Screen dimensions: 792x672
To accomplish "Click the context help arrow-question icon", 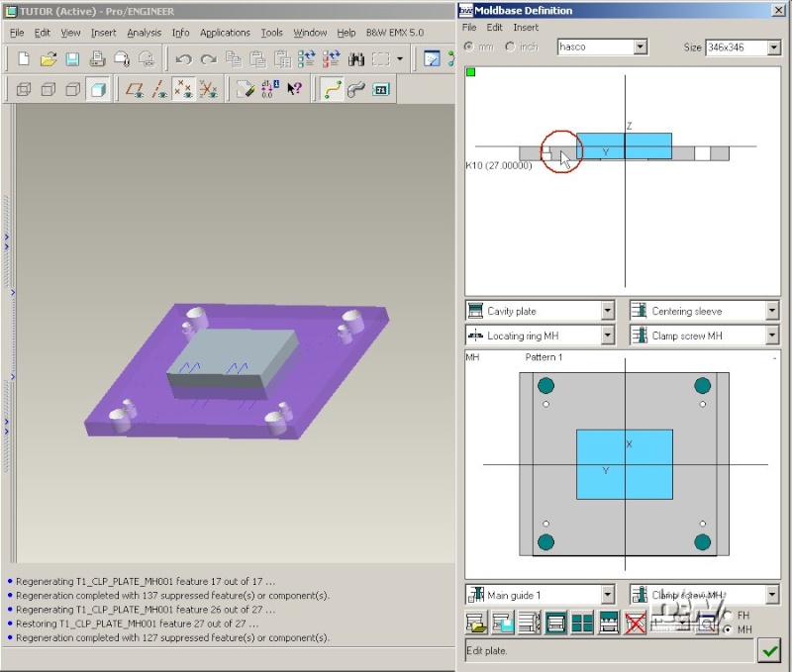I will tap(294, 90).
